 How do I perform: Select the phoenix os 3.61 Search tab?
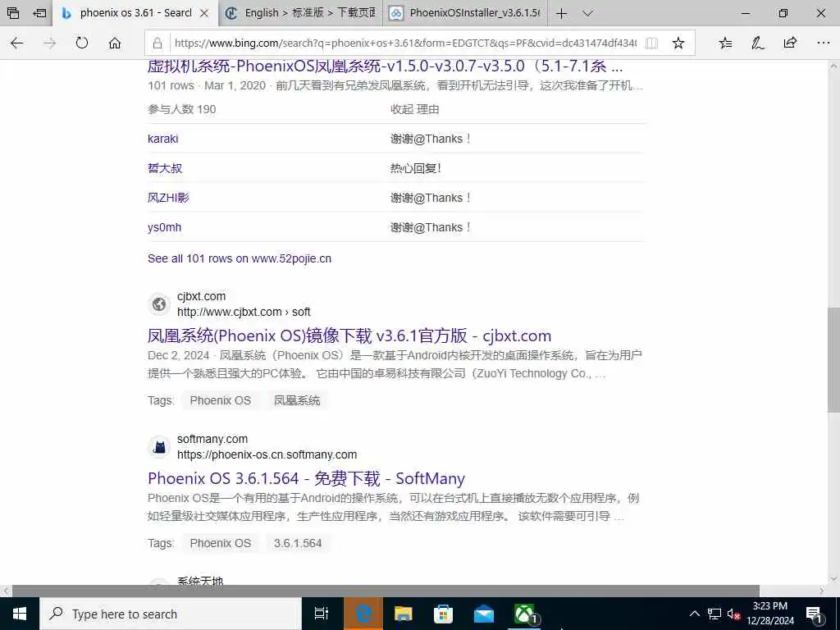pos(135,13)
